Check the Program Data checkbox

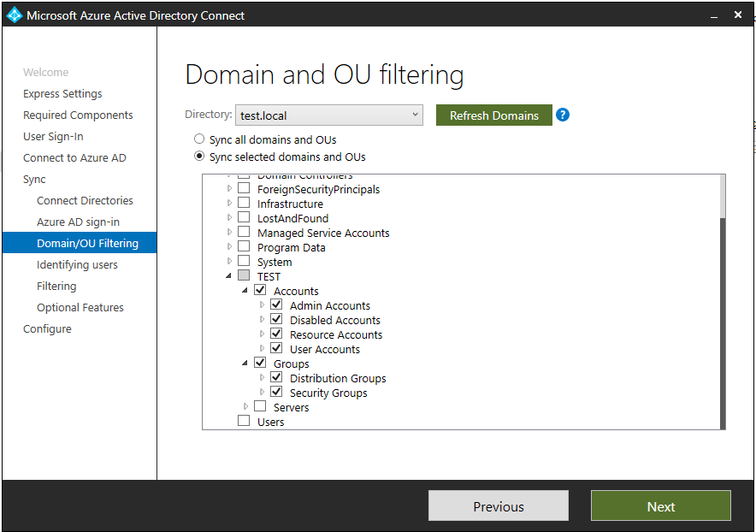tap(244, 246)
